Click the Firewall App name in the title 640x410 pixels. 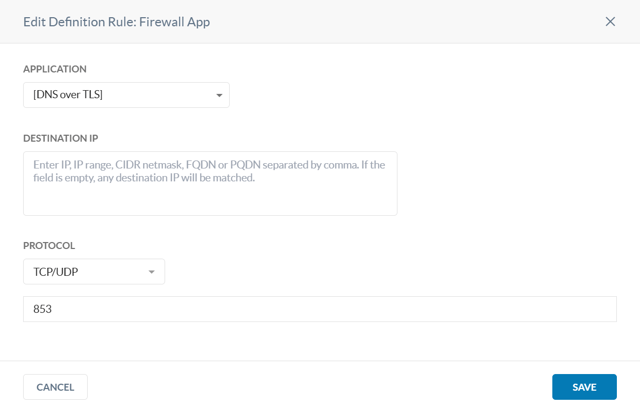(x=175, y=21)
